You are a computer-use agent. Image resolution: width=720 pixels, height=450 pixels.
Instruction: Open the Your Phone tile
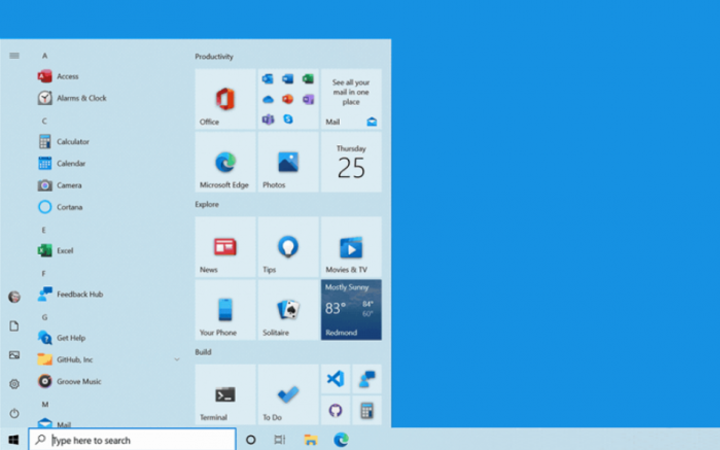click(225, 309)
